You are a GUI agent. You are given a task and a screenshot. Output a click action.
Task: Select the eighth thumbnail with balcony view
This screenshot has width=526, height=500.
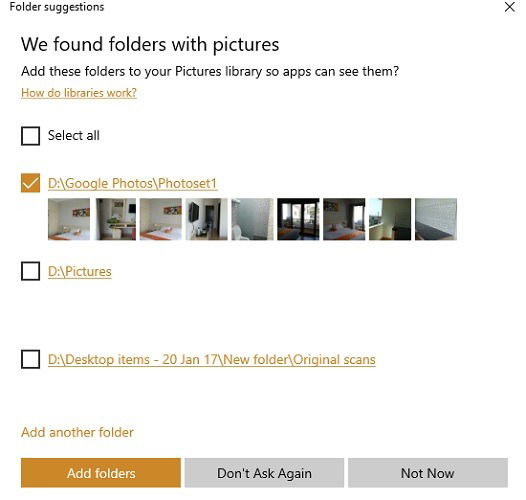point(390,219)
